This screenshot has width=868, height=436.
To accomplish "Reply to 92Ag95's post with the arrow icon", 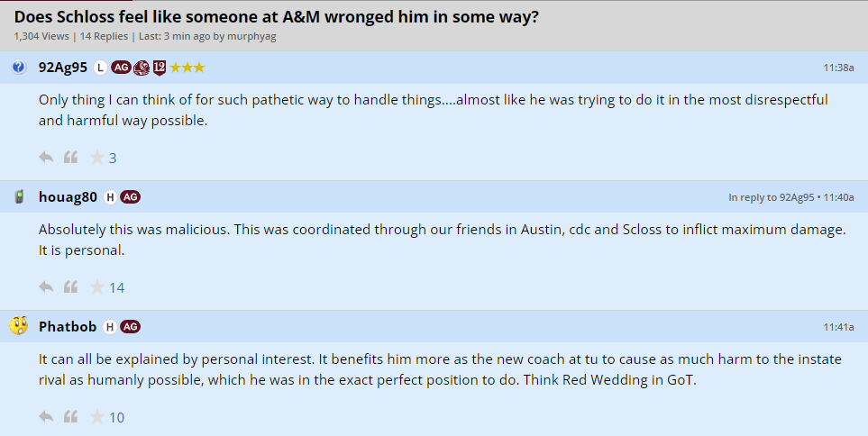I will point(47,158).
